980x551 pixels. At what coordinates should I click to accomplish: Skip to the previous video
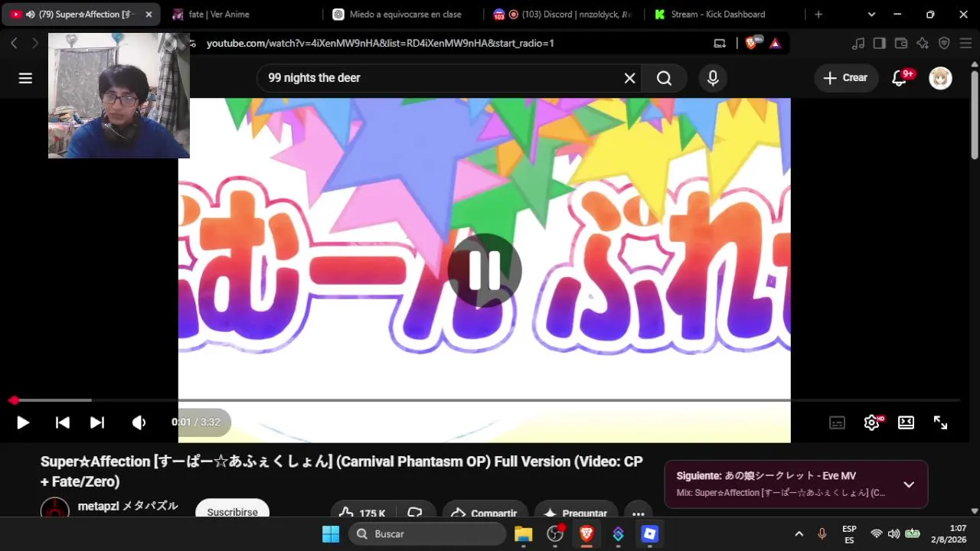[x=63, y=422]
